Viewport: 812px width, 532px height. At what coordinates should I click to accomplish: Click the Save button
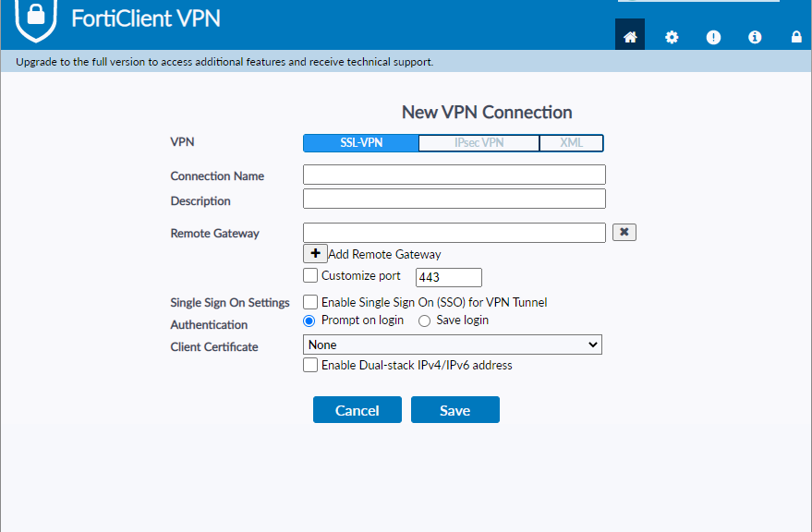coord(455,410)
